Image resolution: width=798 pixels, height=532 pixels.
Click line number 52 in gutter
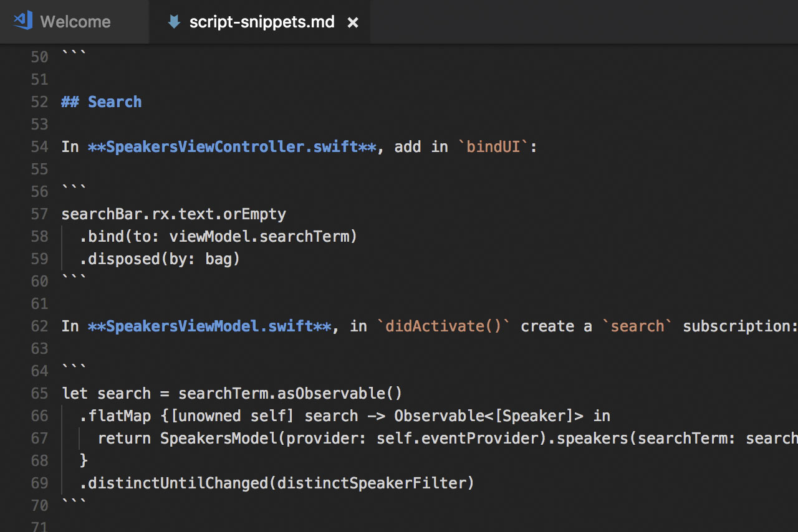[39, 102]
